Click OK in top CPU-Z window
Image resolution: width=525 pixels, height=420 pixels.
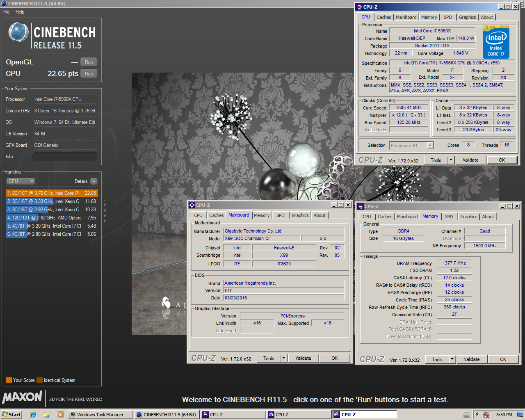click(502, 160)
